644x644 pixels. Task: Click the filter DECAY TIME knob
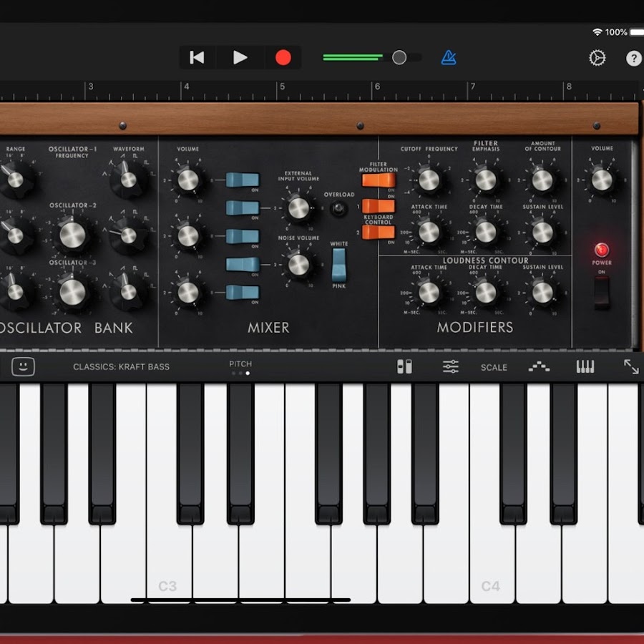coord(485,232)
